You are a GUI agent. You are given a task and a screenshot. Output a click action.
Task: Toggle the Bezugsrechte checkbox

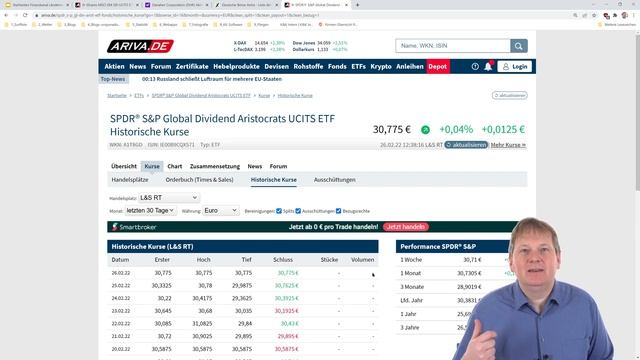(338, 211)
